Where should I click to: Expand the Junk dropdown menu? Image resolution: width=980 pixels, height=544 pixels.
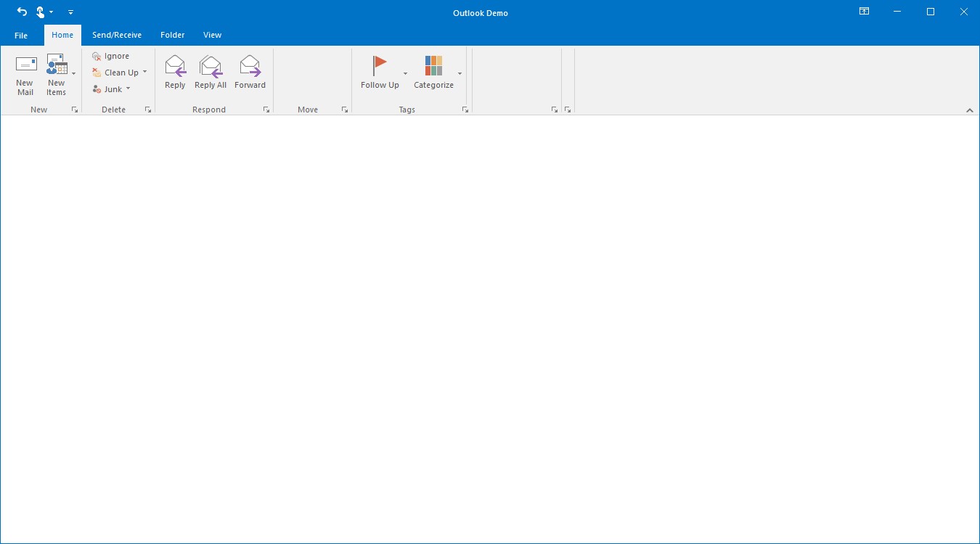(128, 88)
